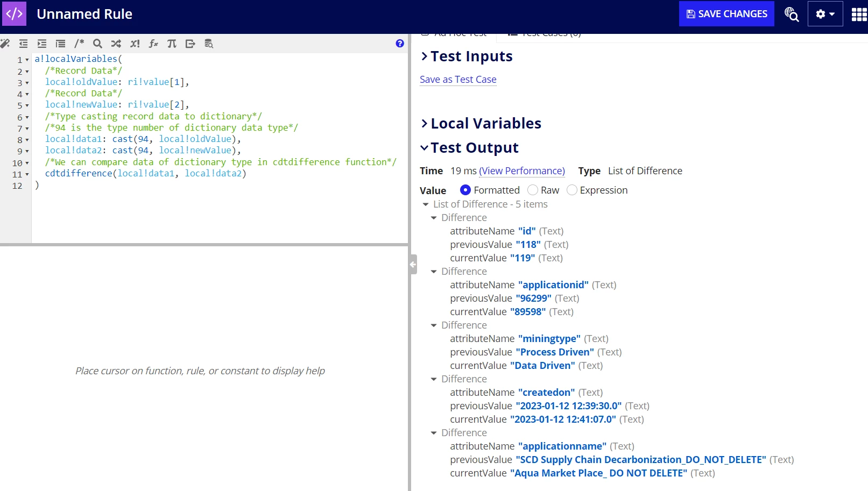Click line 8 local!data1 cast expression
Image resolution: width=868 pixels, height=491 pixels.
coord(143,139)
